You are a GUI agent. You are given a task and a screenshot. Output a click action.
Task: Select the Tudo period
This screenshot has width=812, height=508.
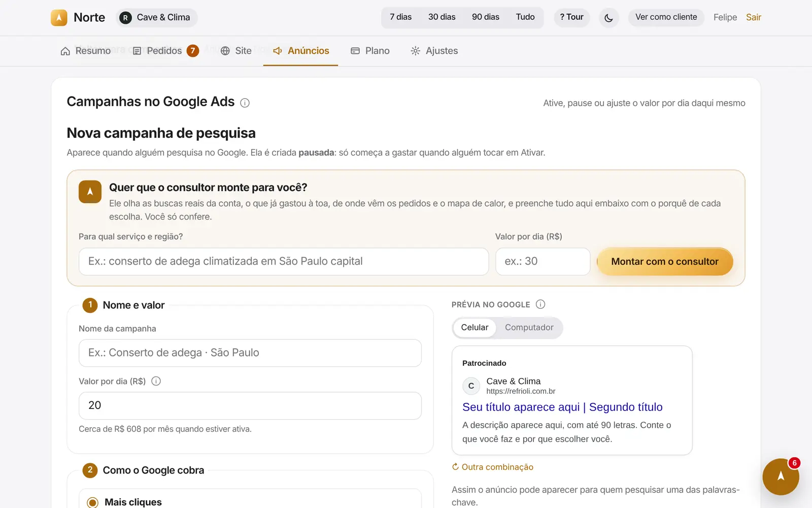[x=525, y=17]
